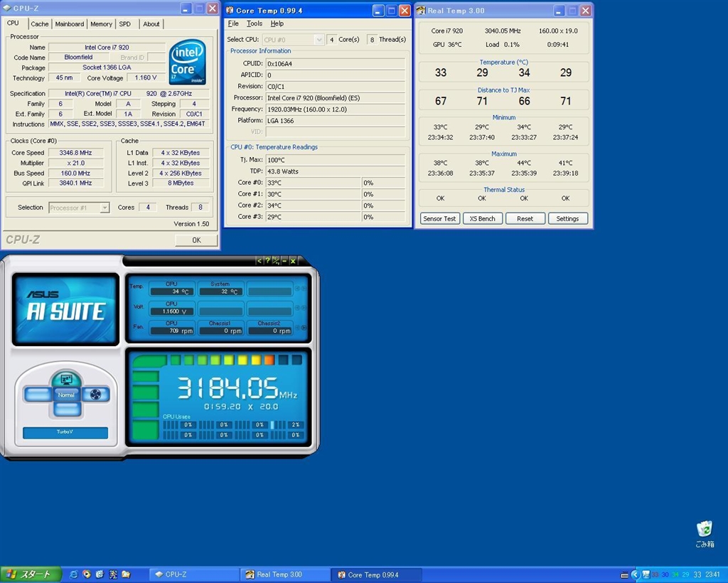Click the right arrow beside the Fan readings row
This screenshot has width=728, height=583.
(x=305, y=327)
